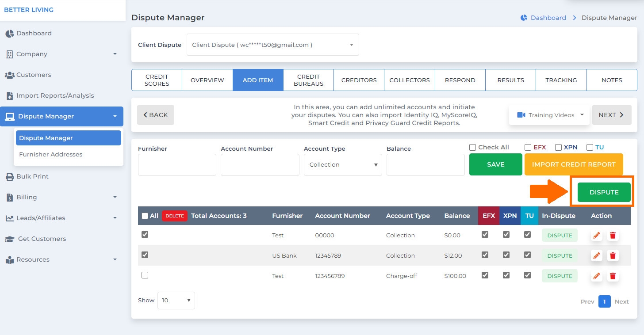Open the Show 10 entries dropdown
644x335 pixels.
point(176,301)
